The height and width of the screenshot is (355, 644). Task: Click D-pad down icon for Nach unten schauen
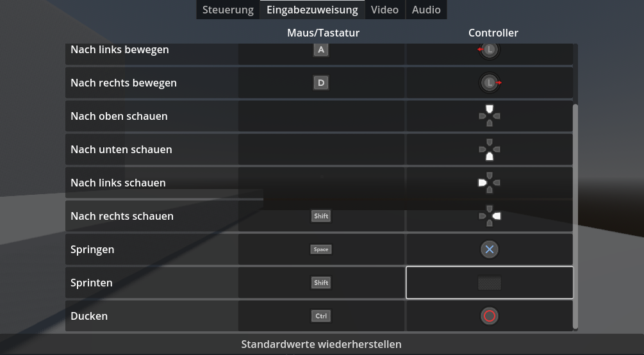pos(490,149)
